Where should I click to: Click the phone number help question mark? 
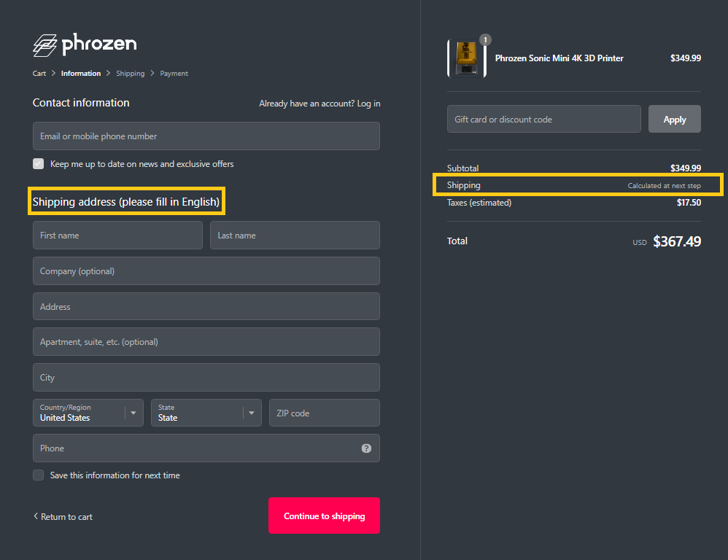(366, 448)
